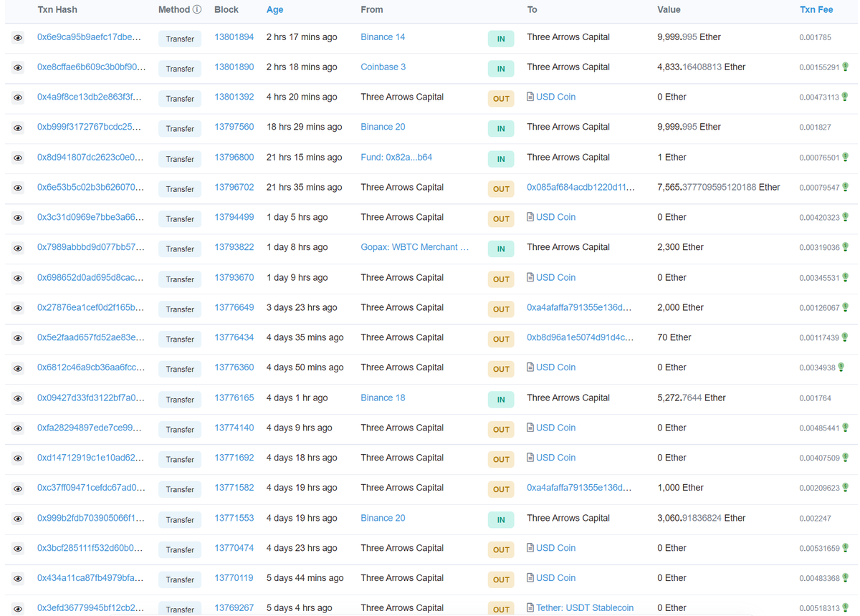Click contract document icon in block 13801392 row
Viewport: 860px width, 616px height.
[530, 96]
